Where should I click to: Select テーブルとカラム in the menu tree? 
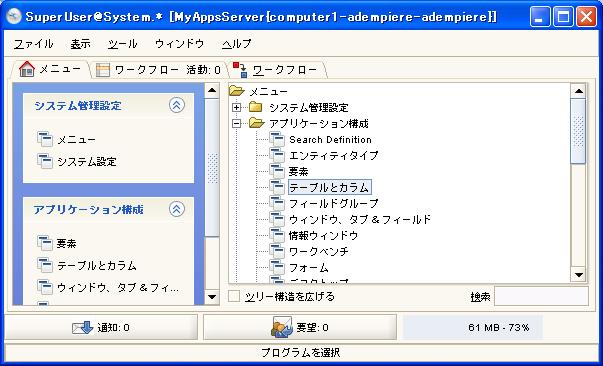click(x=330, y=187)
